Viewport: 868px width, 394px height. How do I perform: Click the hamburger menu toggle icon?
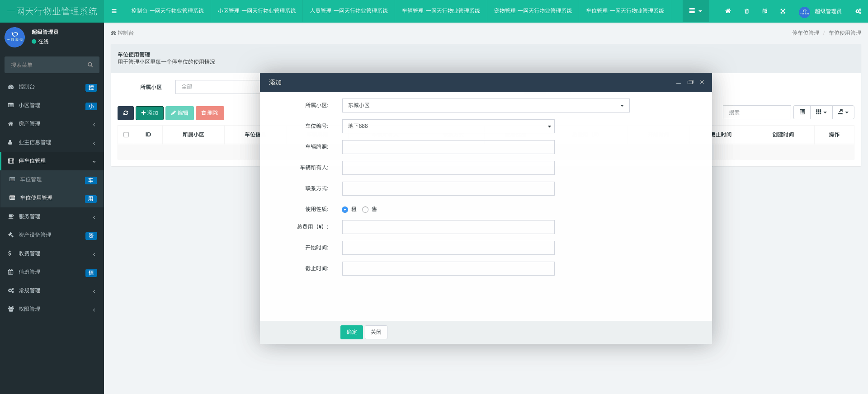tap(114, 11)
